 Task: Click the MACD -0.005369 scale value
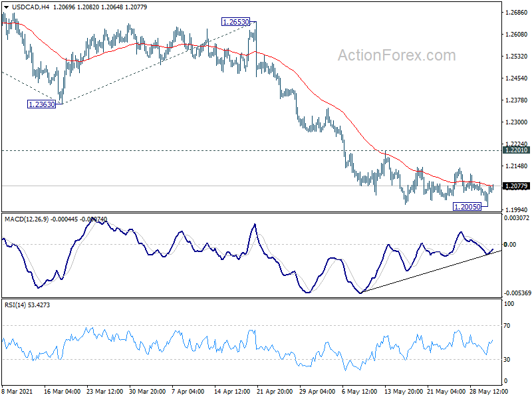pyautogui.click(x=517, y=293)
